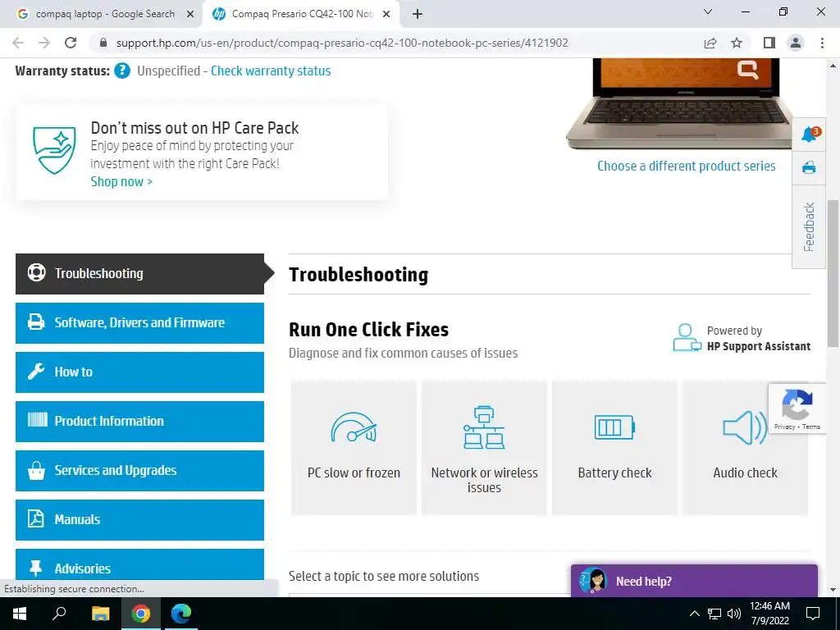Share this page via the share icon
The width and height of the screenshot is (840, 630).
click(710, 43)
